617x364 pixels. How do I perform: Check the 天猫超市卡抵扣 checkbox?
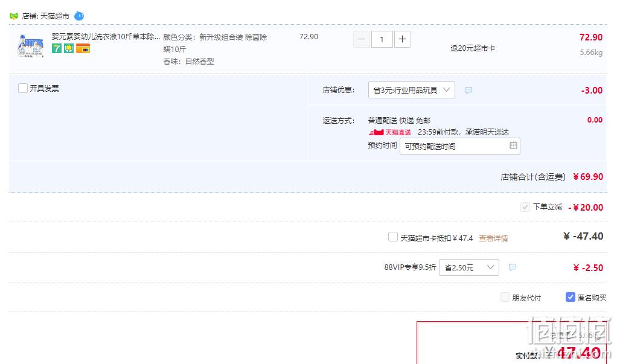click(x=392, y=237)
